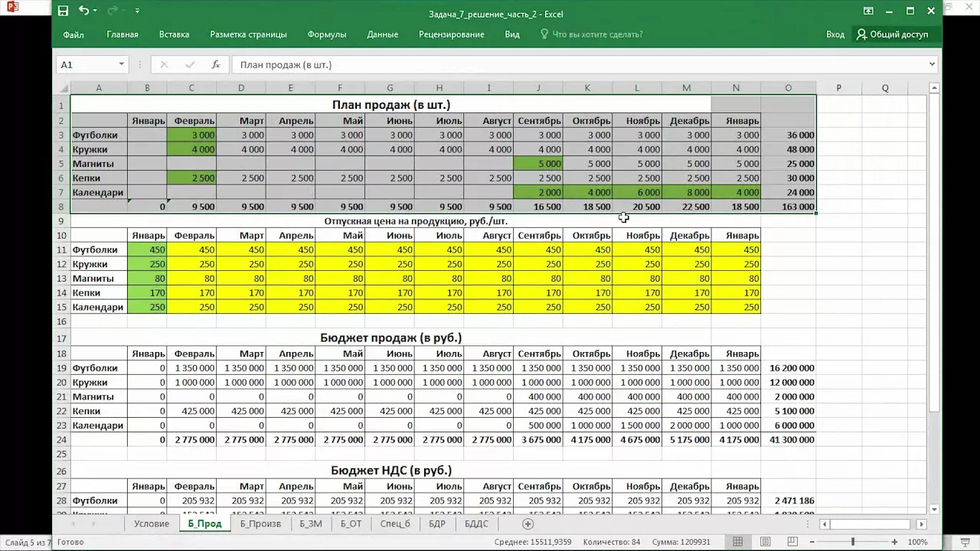Save the workbook using the floppy icon
This screenshot has width=980, height=551.
(64, 11)
